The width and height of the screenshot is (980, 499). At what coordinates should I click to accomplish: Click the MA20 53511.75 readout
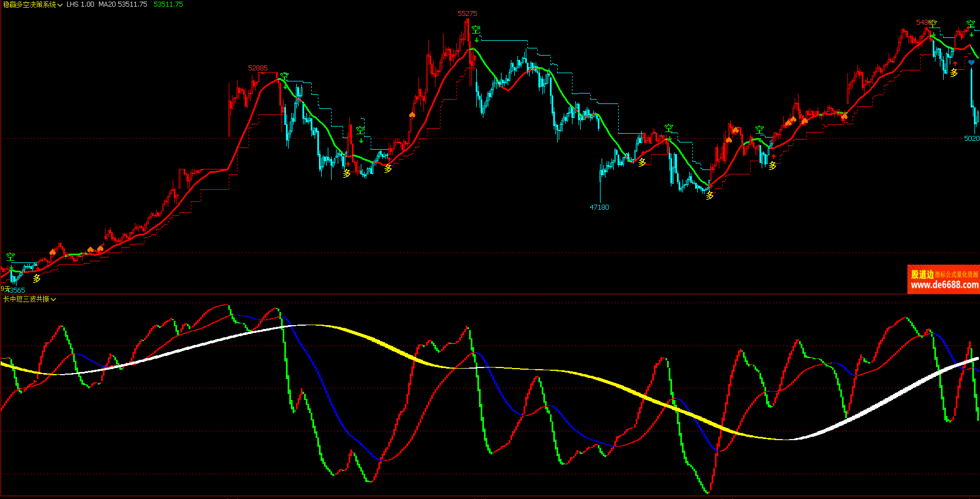(x=123, y=4)
